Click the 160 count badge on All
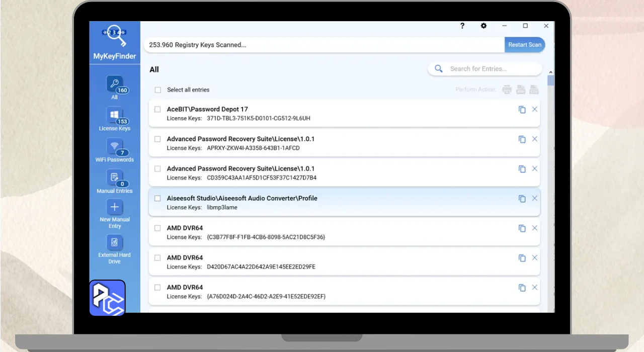 122,91
